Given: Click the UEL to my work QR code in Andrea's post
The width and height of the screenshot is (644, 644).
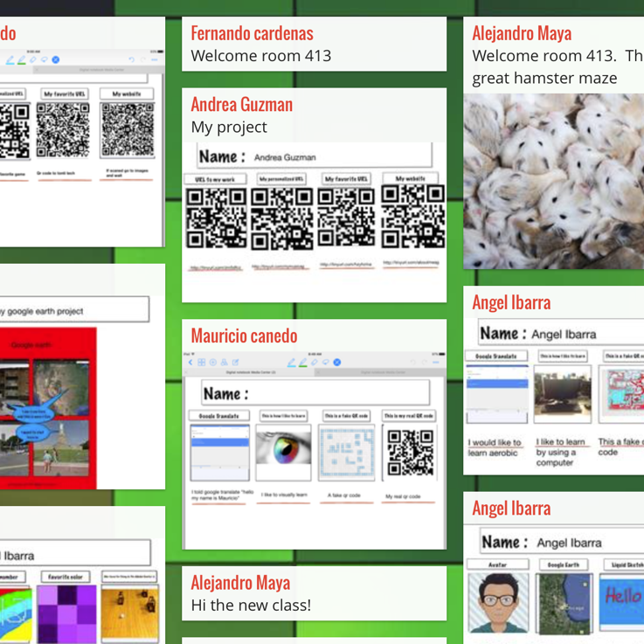Looking at the screenshot, I should [215, 218].
